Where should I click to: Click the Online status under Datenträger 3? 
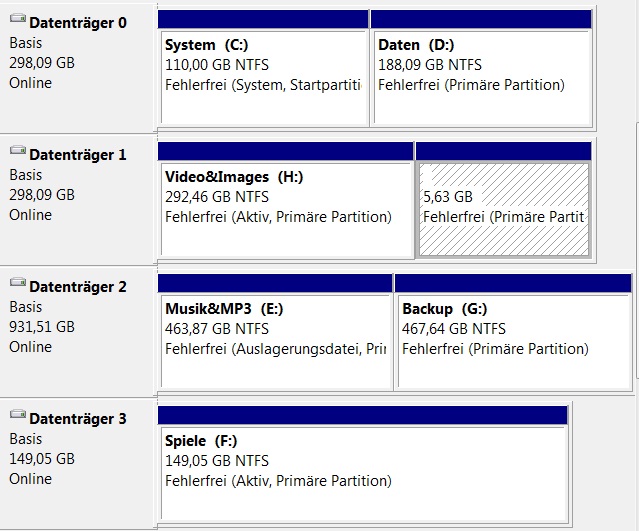pyautogui.click(x=30, y=479)
